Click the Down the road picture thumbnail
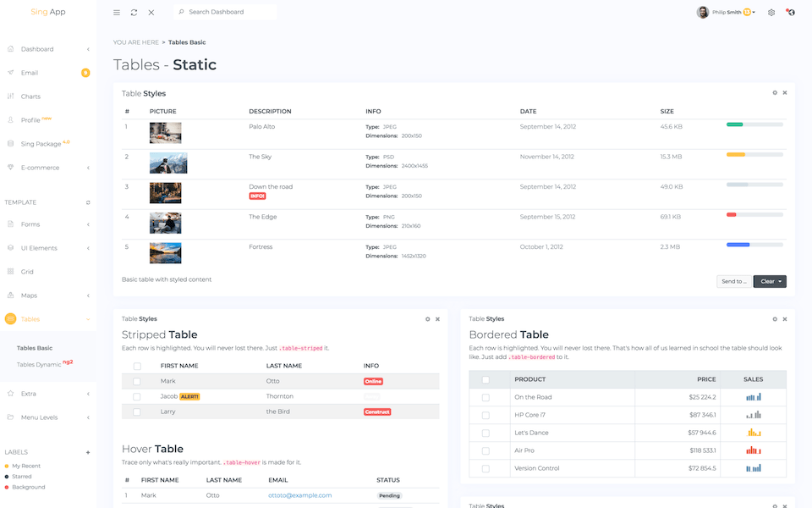This screenshot has width=812, height=508. (x=166, y=192)
